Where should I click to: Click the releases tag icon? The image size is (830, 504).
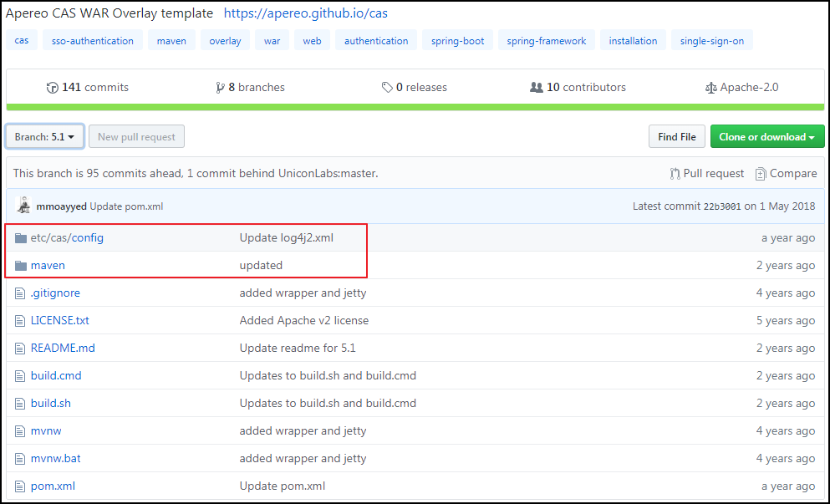[x=388, y=88]
